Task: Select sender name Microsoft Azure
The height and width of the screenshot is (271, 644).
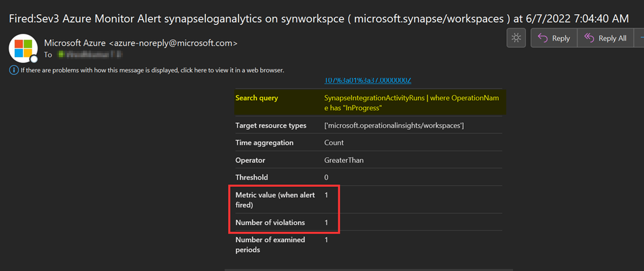Action: (x=75, y=42)
